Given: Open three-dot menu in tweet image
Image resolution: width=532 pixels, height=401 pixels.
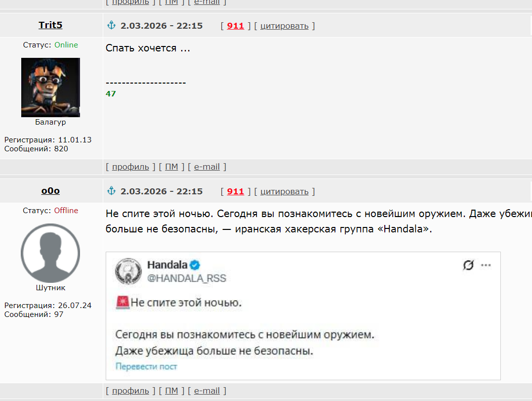Looking at the screenshot, I should pyautogui.click(x=486, y=265).
